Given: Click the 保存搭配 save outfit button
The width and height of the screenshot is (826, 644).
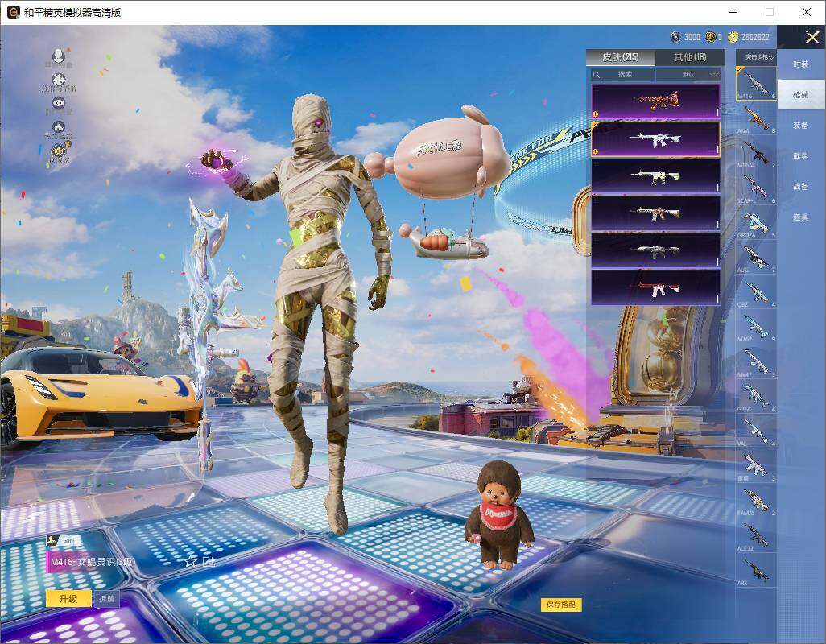Looking at the screenshot, I should pyautogui.click(x=560, y=605).
